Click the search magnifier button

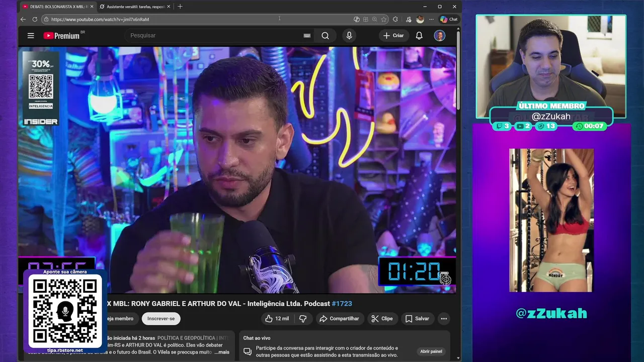(x=325, y=36)
